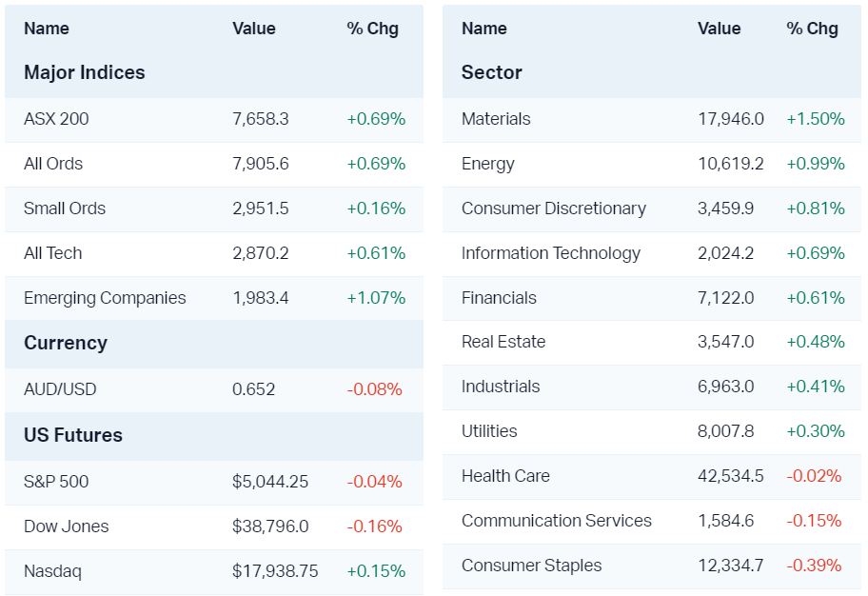Select the Small Ords index
Screen dimensions: 868x596
pos(65,209)
